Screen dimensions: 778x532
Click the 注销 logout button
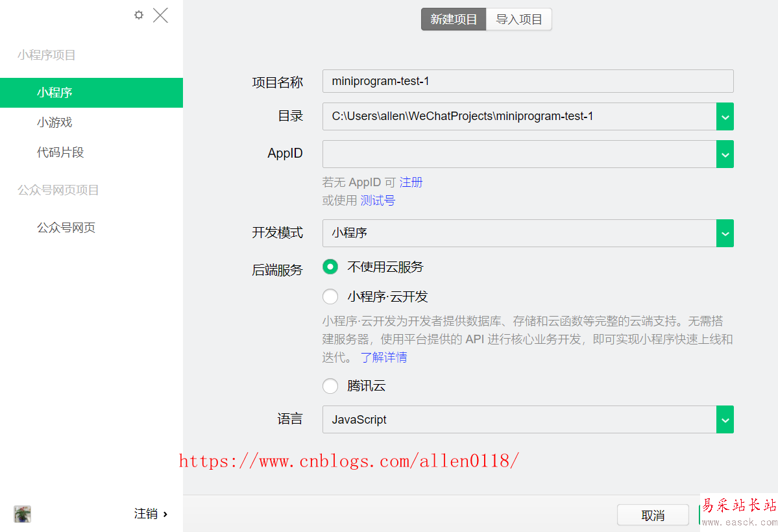pos(151,514)
